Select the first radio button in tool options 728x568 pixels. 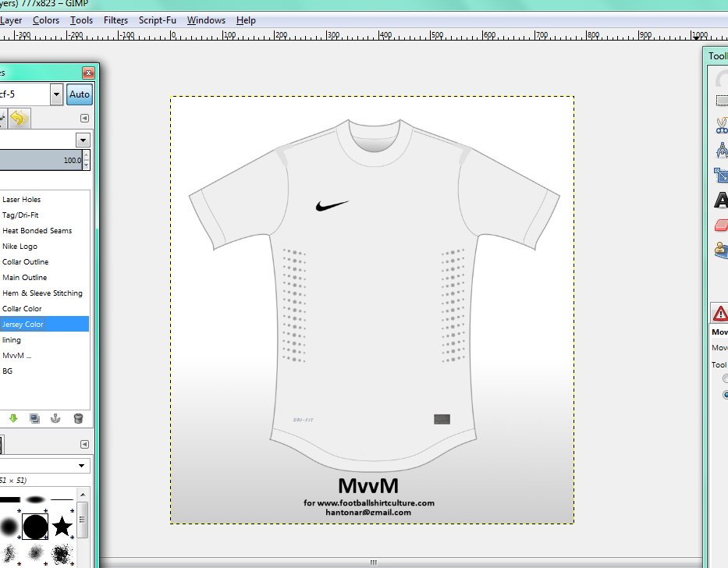point(725,379)
